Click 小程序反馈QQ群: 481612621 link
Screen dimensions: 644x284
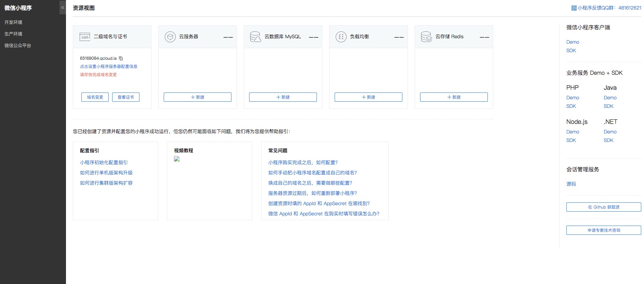pos(609,8)
